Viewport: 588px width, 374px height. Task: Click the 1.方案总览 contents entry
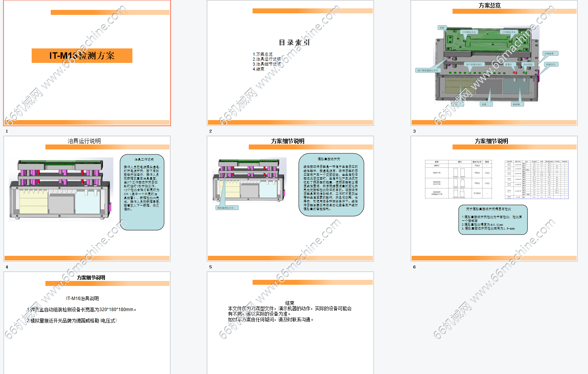coord(263,54)
